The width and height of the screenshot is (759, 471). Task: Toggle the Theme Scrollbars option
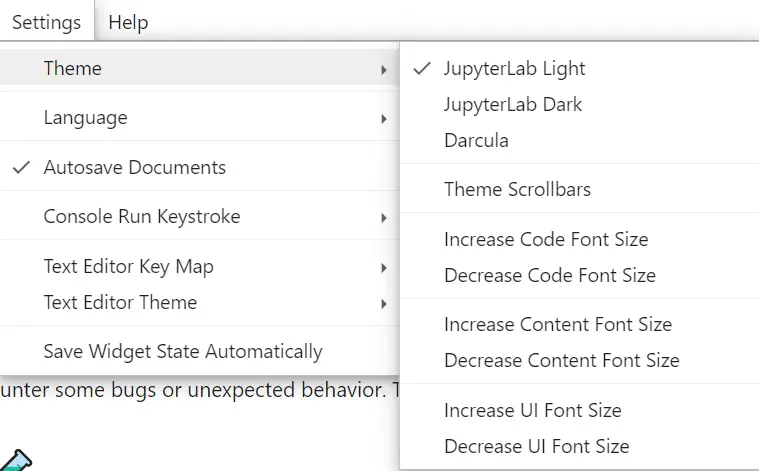(x=579, y=189)
